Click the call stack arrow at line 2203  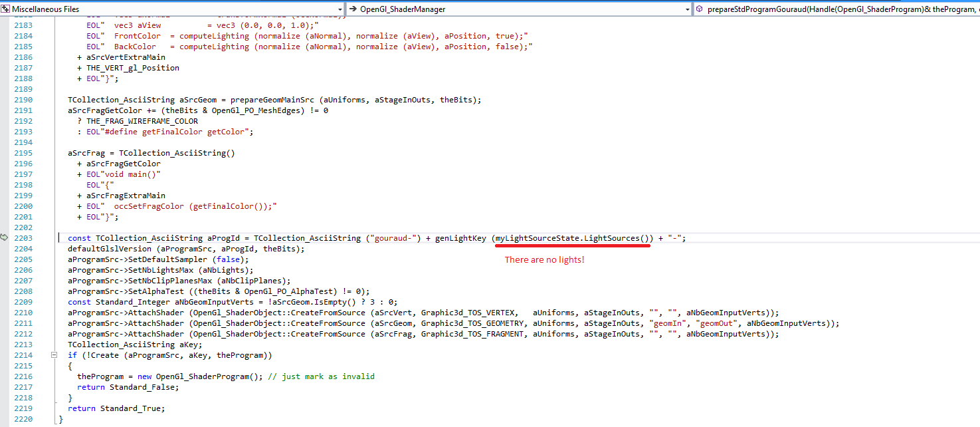coord(5,237)
